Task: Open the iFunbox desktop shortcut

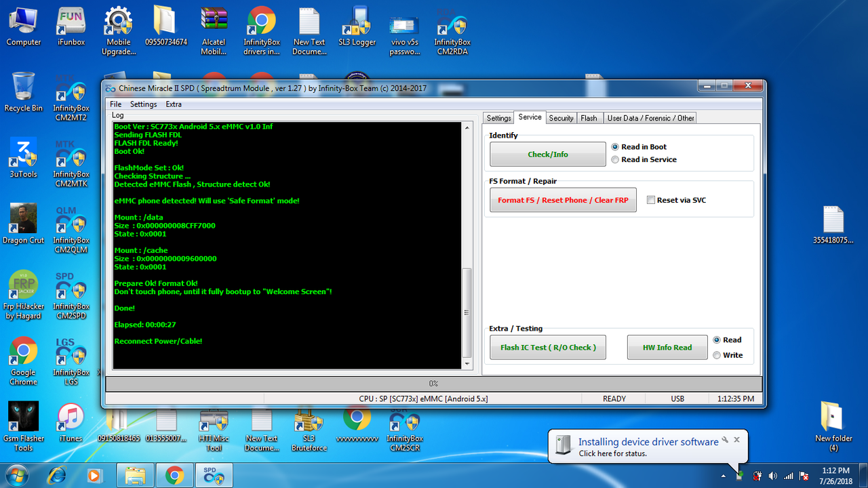Action: (71, 27)
